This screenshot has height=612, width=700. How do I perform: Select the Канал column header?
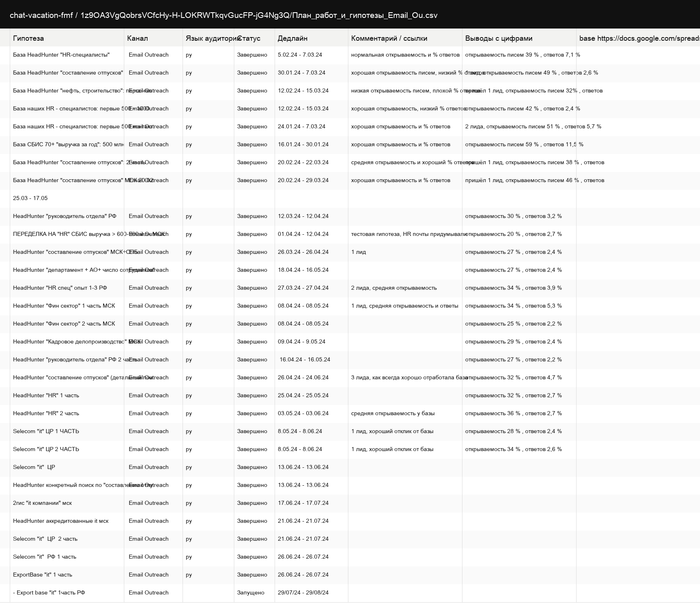pyautogui.click(x=137, y=38)
